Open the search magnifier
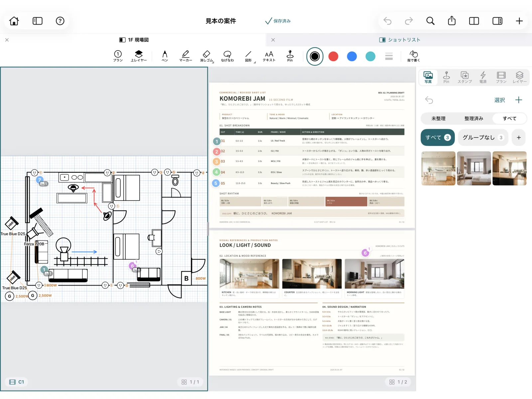Image resolution: width=532 pixels, height=399 pixels. click(x=430, y=21)
